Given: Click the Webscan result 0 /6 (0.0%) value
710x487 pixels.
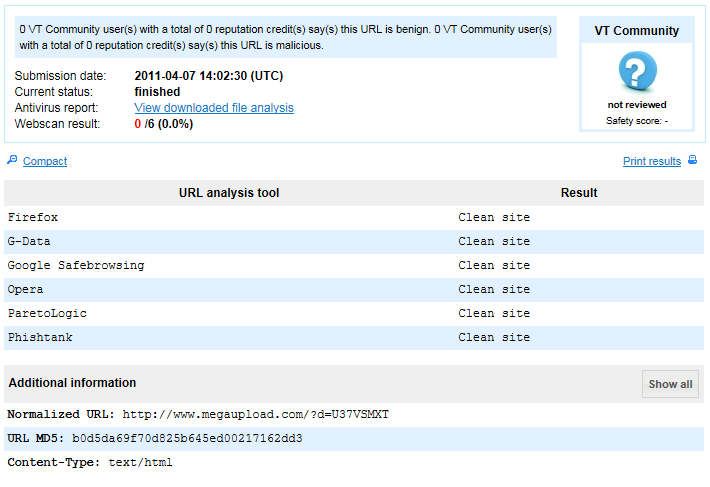Looking at the screenshot, I should [x=163, y=124].
